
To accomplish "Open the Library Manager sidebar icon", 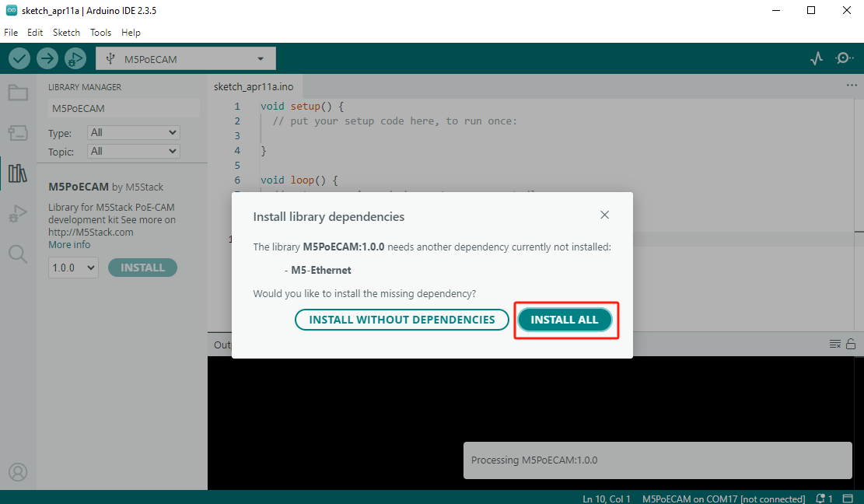I will point(18,173).
